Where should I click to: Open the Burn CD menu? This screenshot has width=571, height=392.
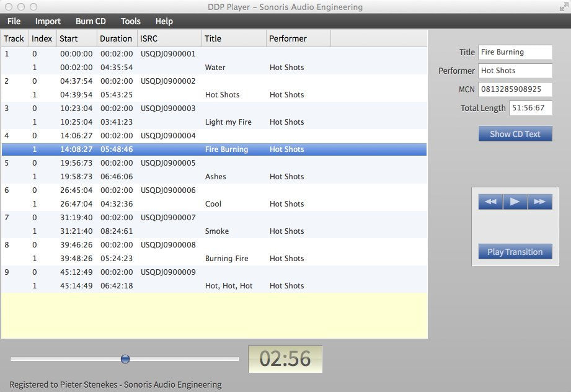91,21
